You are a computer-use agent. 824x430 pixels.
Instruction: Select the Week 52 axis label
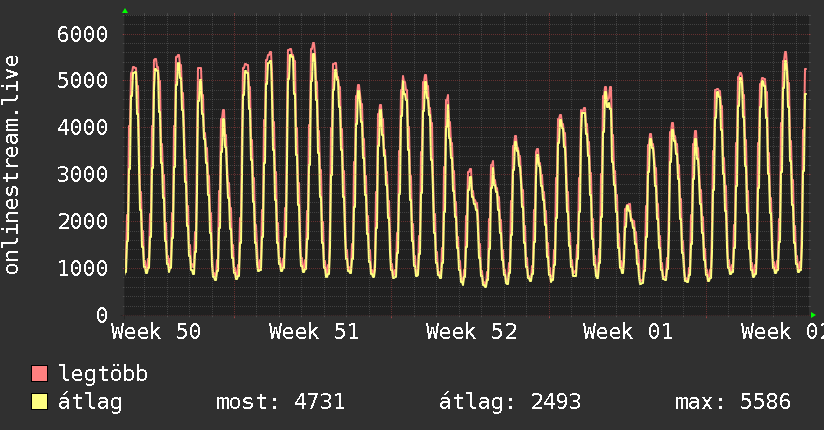(x=471, y=332)
